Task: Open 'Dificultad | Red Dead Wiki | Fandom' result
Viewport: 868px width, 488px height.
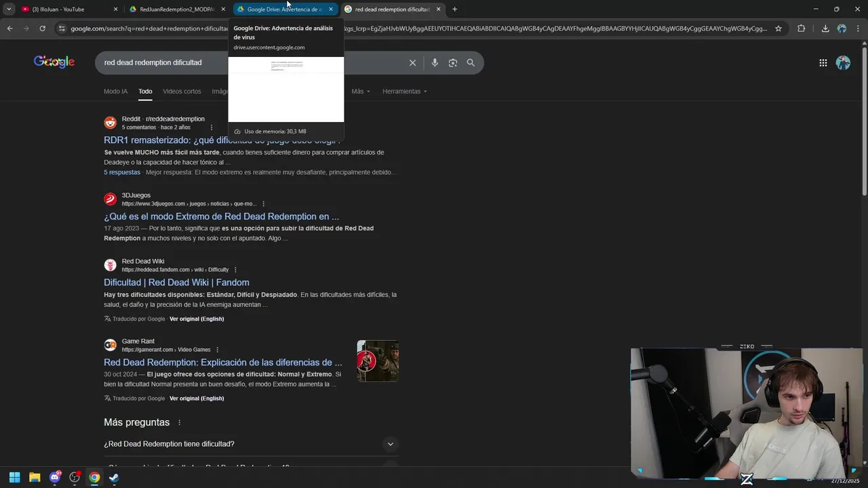Action: [176, 282]
